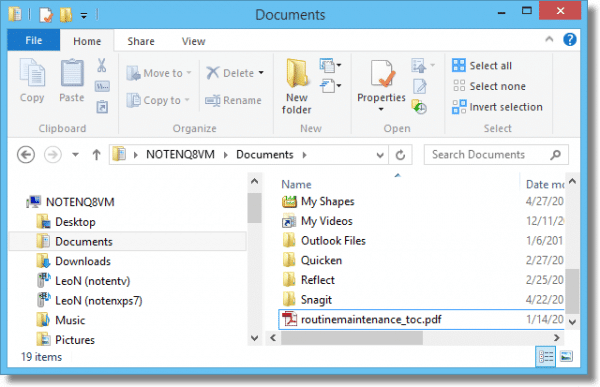The width and height of the screenshot is (600, 387).
Task: Click NOTENQ8VM in the address bar
Action: click(x=180, y=155)
